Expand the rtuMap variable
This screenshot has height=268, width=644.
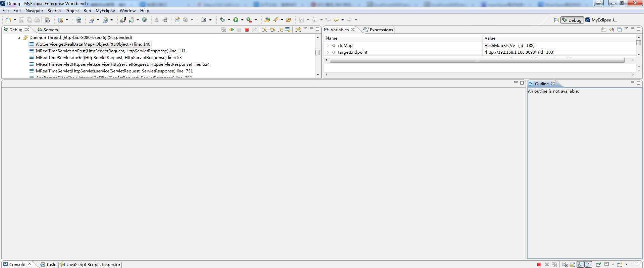(x=328, y=46)
